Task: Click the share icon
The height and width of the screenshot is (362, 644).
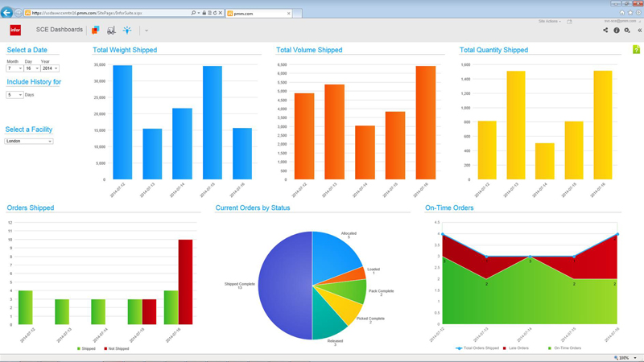Action: tap(605, 31)
